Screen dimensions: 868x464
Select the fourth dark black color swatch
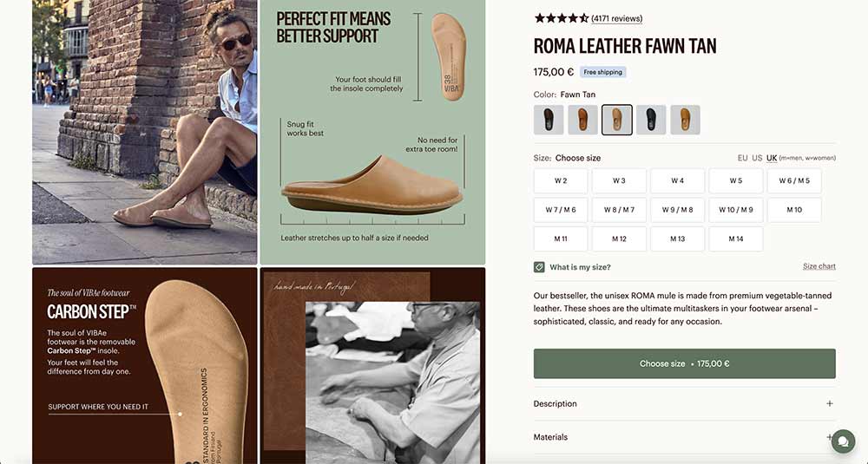(x=651, y=120)
